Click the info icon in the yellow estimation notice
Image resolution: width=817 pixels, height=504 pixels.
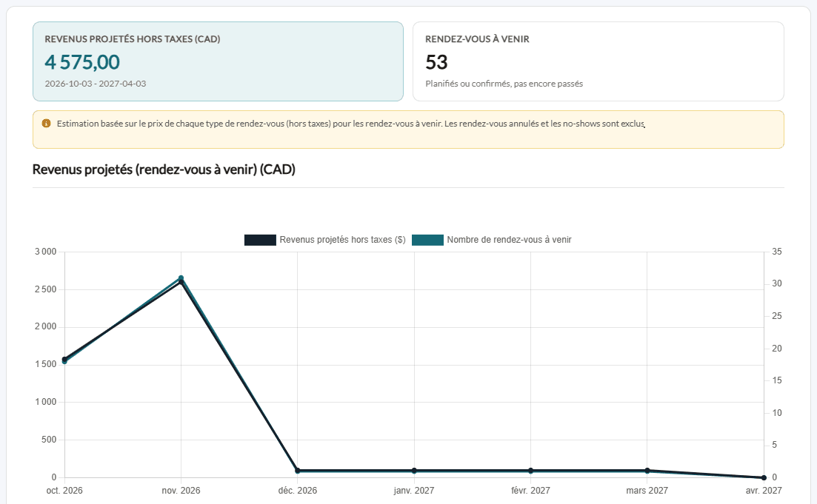pos(47,124)
